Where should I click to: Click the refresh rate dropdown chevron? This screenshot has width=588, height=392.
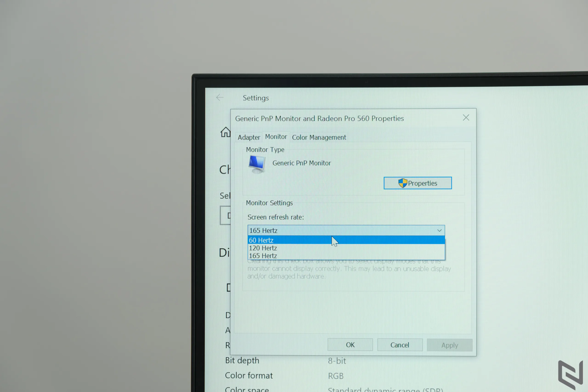tap(439, 231)
